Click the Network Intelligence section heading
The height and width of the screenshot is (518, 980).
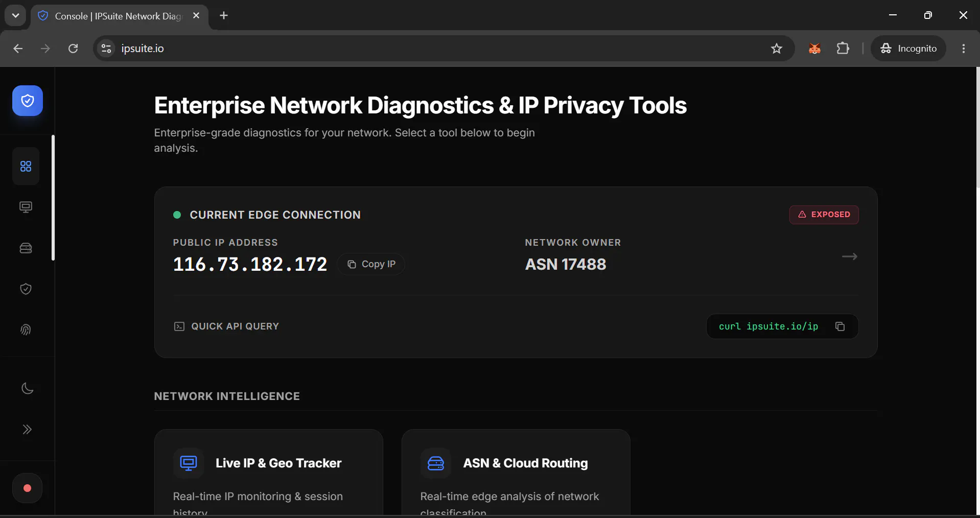coord(227,396)
